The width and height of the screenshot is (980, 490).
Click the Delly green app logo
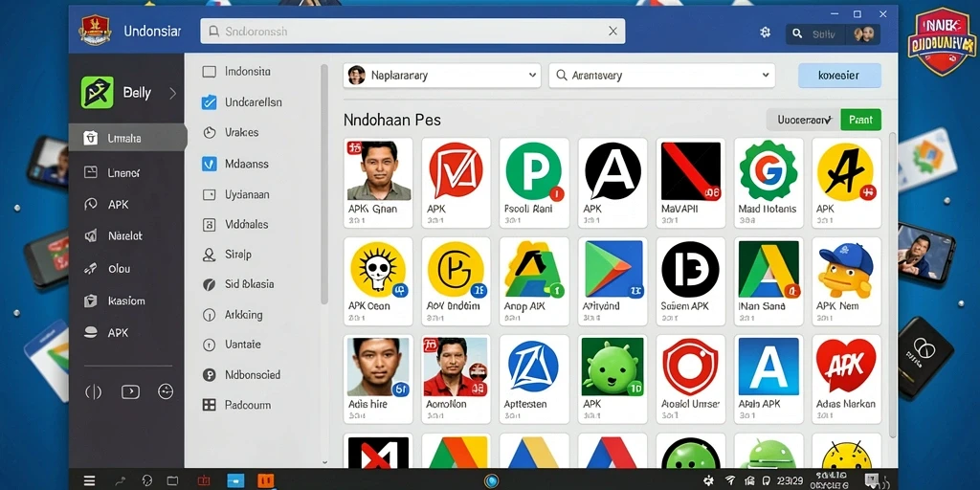click(x=98, y=93)
